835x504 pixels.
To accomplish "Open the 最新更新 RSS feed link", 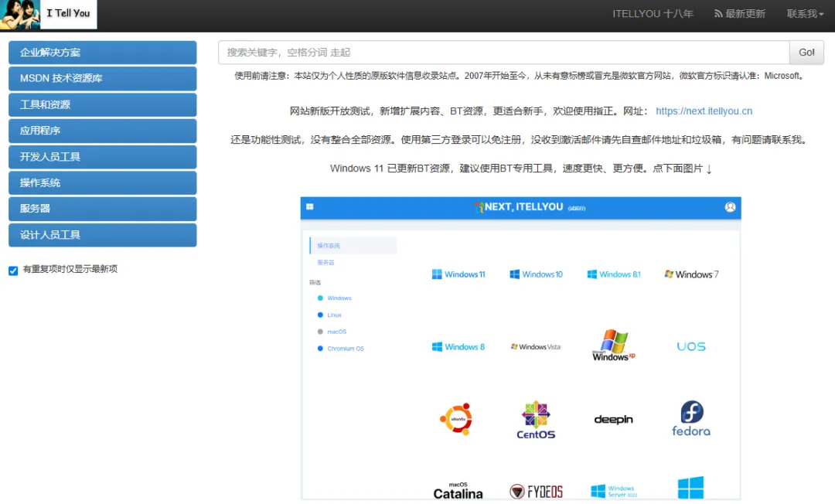I will [x=740, y=14].
